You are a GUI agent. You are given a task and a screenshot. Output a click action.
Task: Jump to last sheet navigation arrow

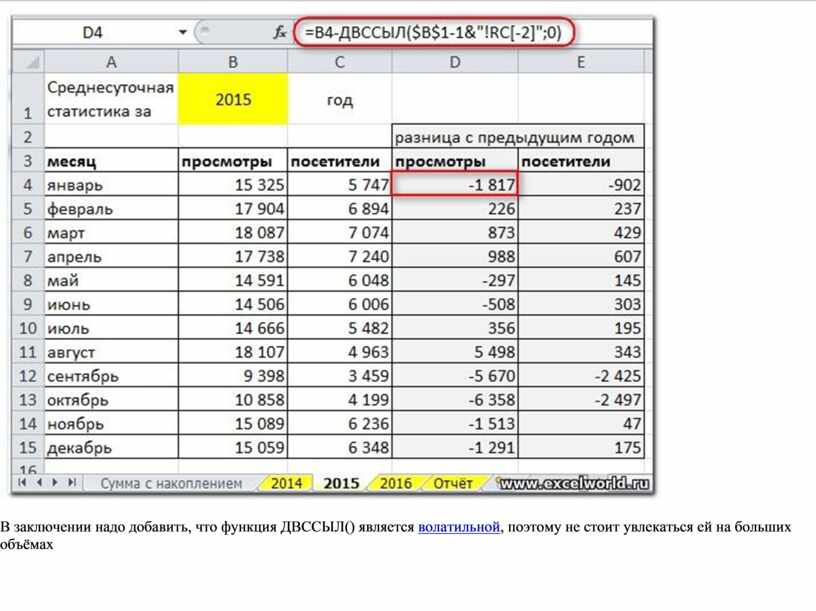coord(72,483)
